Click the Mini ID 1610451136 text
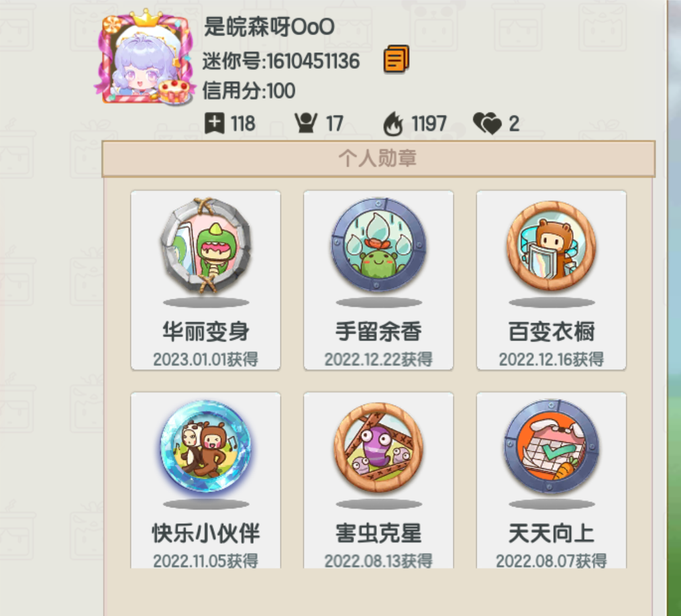 (281, 61)
